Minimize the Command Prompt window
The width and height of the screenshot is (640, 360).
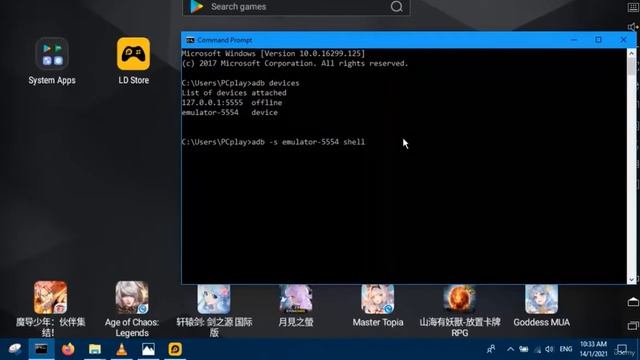[x=574, y=40]
